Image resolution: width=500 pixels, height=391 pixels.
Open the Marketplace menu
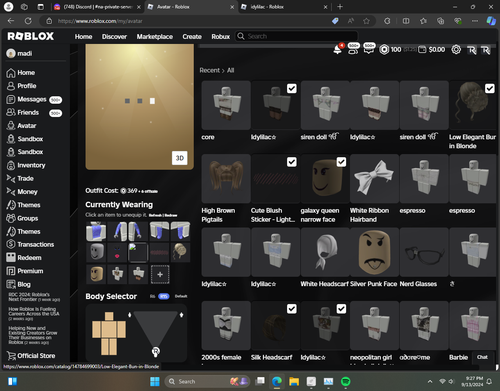(x=155, y=36)
